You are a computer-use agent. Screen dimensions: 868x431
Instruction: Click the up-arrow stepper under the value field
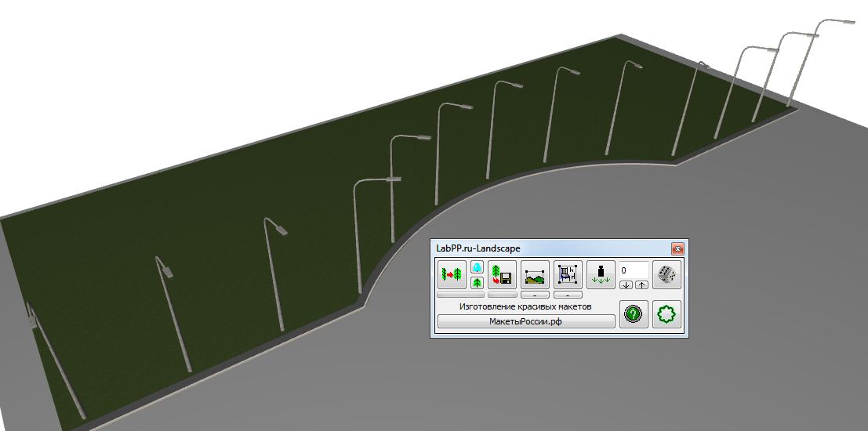[641, 285]
